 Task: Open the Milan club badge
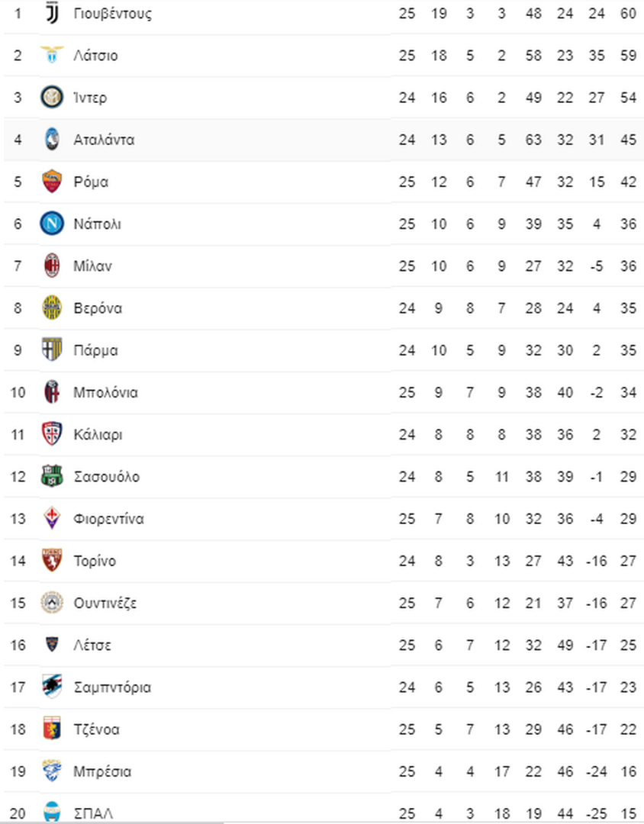point(52,266)
